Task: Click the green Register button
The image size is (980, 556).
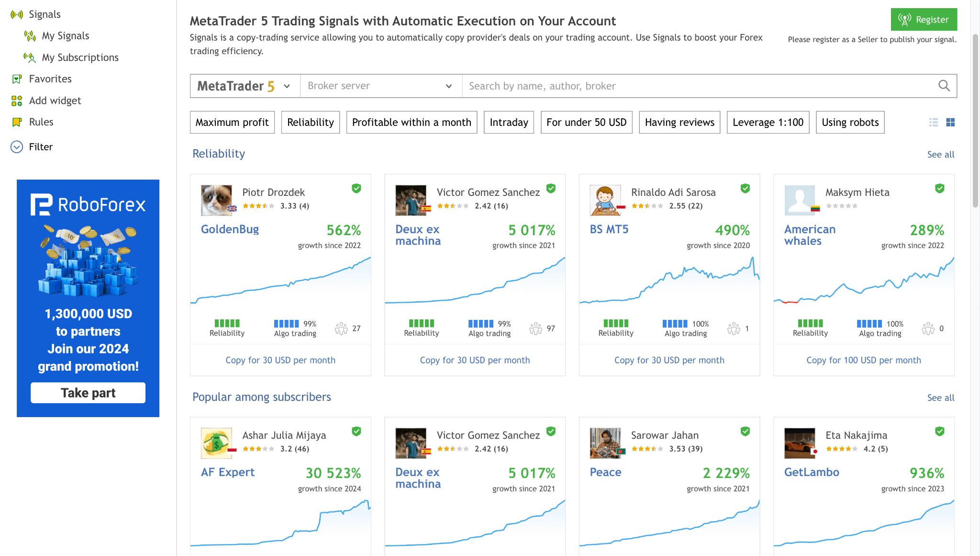Action: (x=924, y=20)
